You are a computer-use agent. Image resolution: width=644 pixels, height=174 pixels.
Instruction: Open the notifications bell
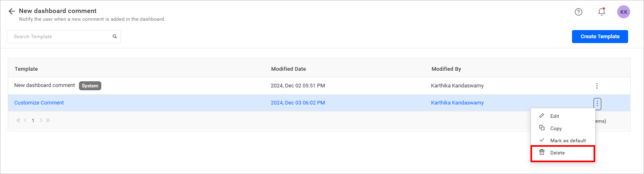pyautogui.click(x=601, y=12)
